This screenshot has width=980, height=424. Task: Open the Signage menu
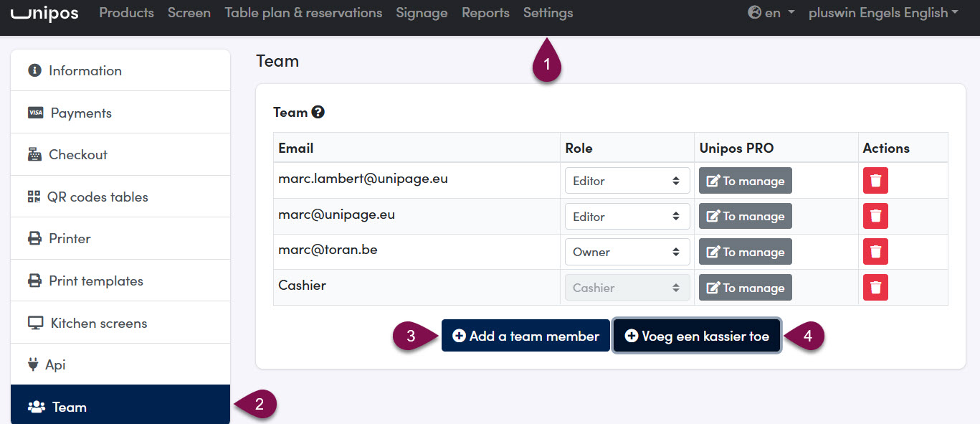point(422,13)
